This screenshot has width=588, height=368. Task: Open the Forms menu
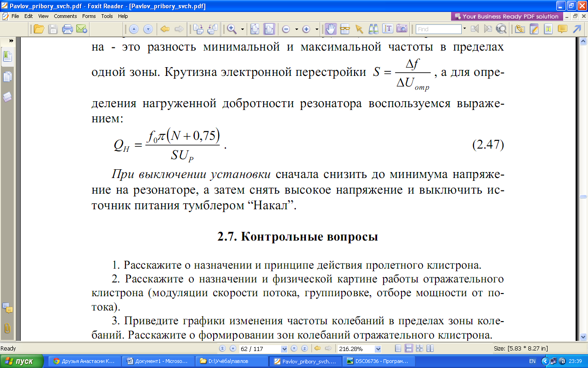tap(89, 16)
